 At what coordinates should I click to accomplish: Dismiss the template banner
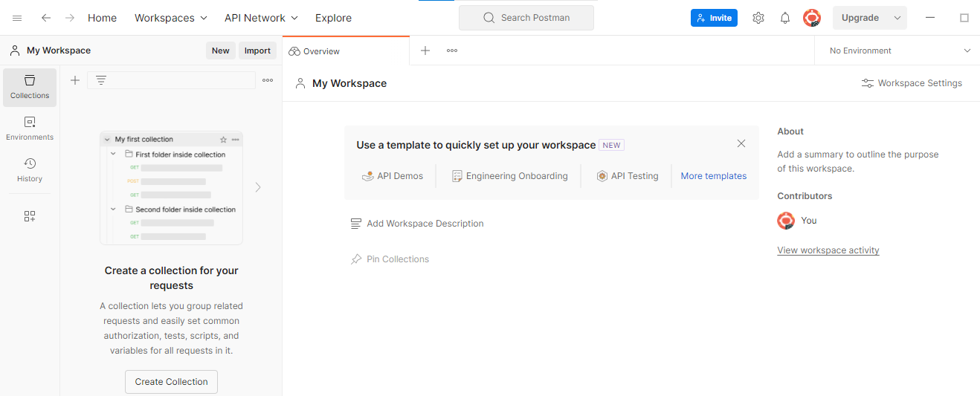coord(741,143)
